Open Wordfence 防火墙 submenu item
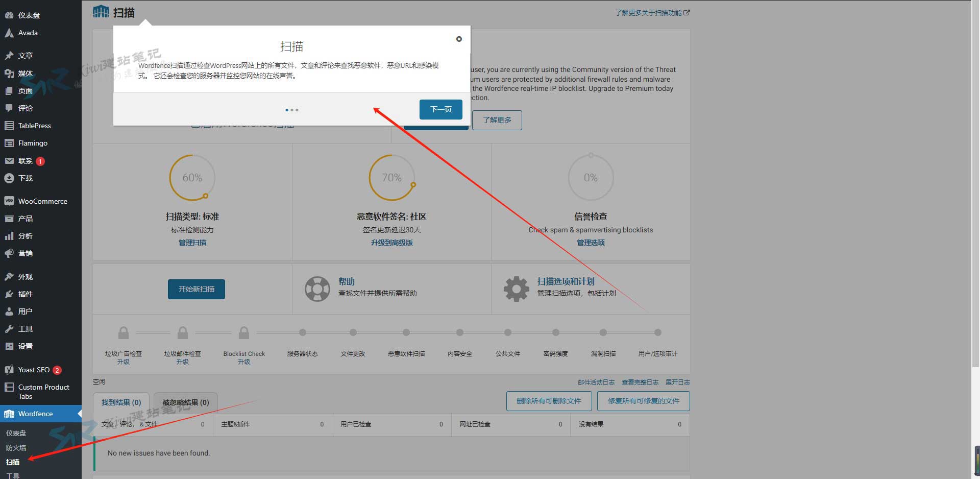This screenshot has height=479, width=980. click(x=16, y=448)
